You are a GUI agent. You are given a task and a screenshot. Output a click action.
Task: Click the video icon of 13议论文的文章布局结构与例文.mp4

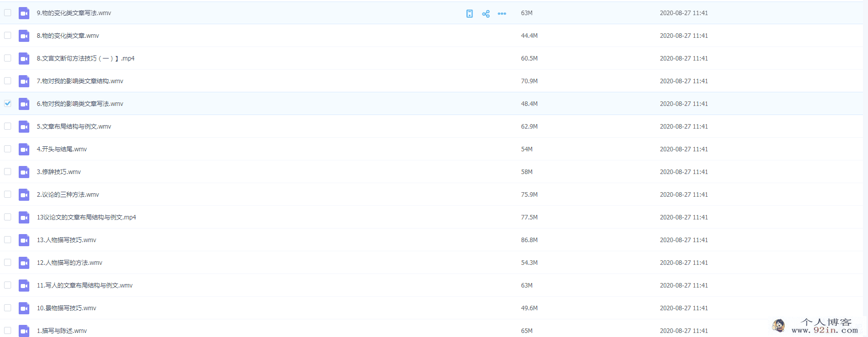click(x=24, y=217)
